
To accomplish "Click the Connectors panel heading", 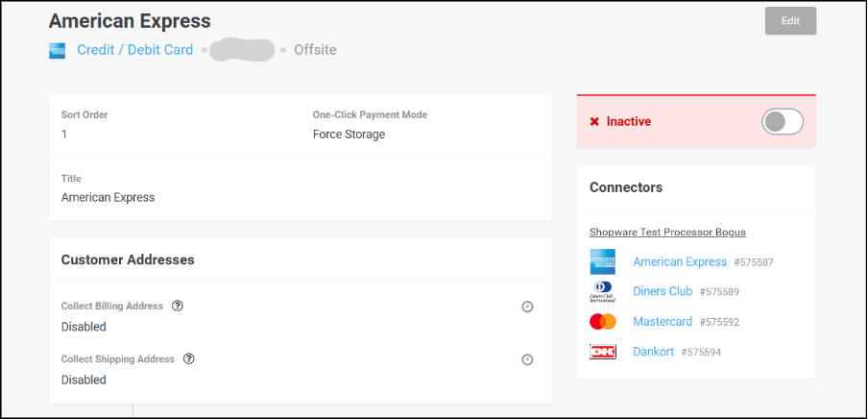I will point(626,187).
